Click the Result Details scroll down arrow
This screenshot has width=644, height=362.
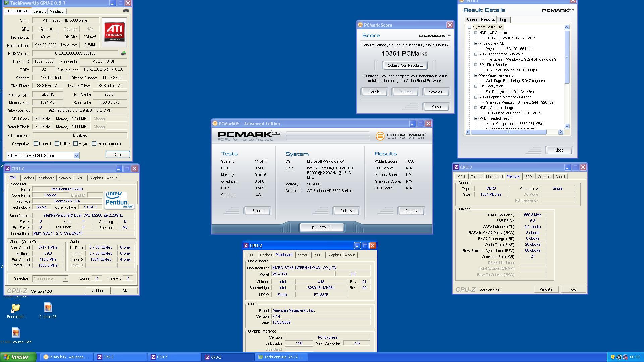567,126
